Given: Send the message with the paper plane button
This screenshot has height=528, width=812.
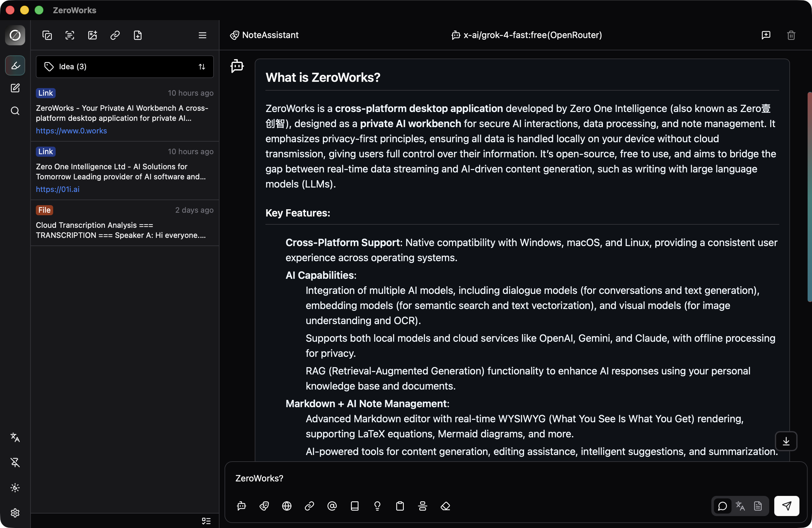Looking at the screenshot, I should [787, 506].
